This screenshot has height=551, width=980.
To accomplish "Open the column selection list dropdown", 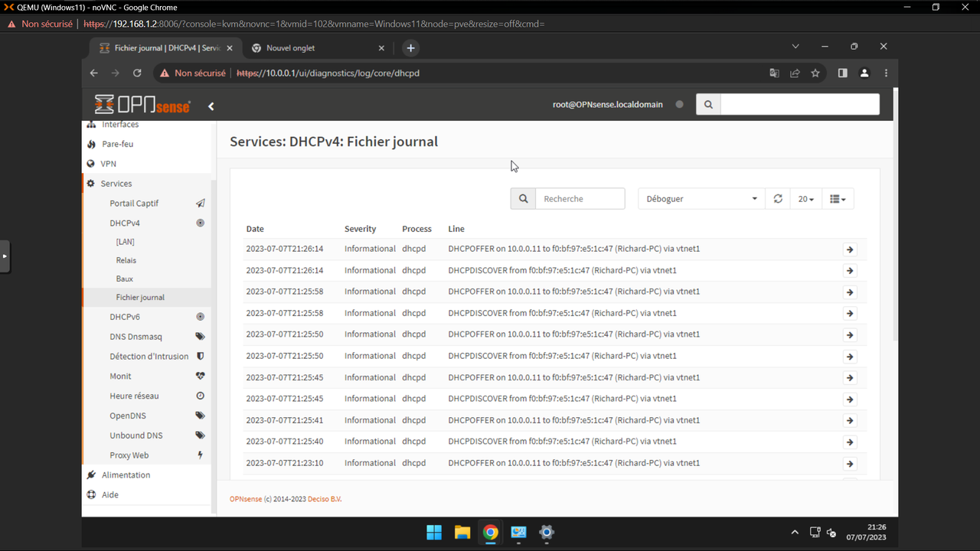I will click(838, 199).
